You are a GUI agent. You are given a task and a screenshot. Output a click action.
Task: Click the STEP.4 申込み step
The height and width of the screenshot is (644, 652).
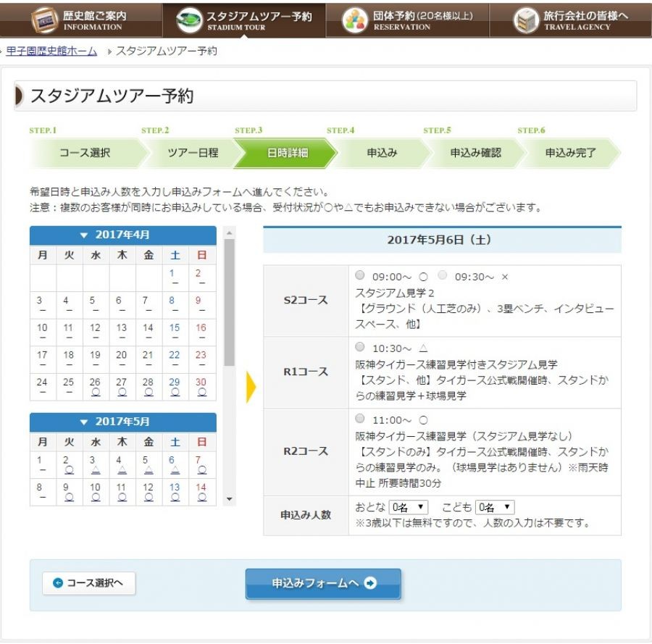[x=382, y=153]
